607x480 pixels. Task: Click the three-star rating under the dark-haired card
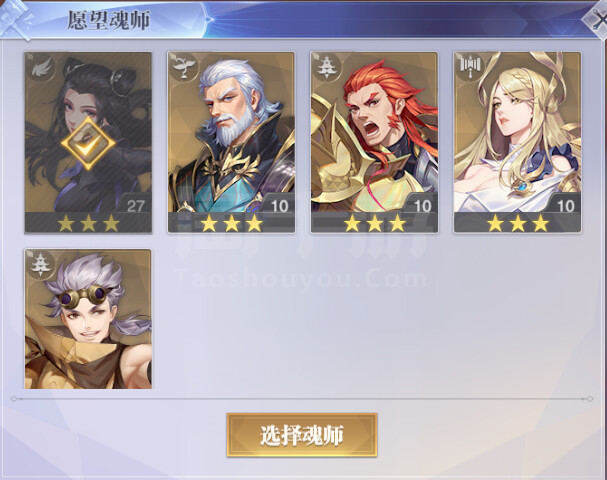click(x=88, y=223)
